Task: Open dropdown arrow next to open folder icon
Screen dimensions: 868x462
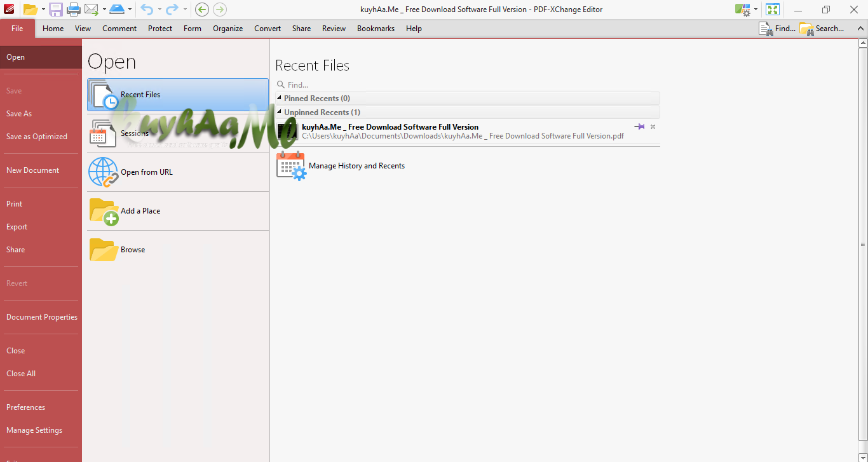Action: coord(43,10)
